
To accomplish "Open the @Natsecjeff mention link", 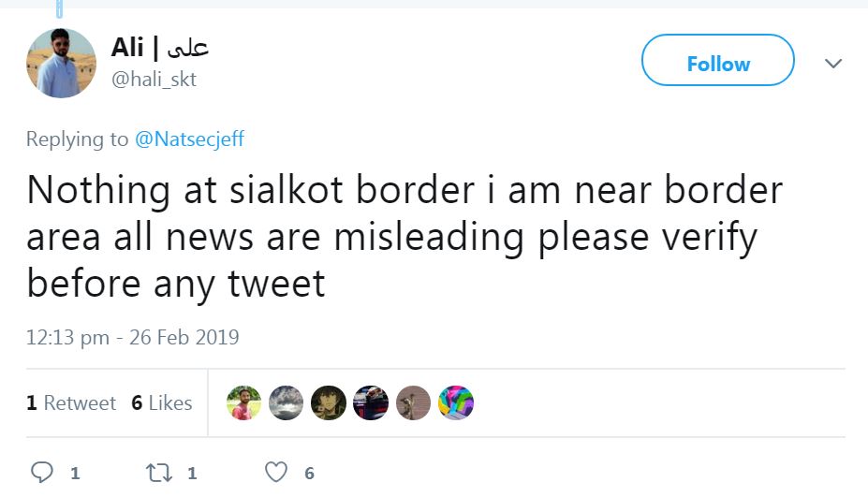I will coord(189,139).
